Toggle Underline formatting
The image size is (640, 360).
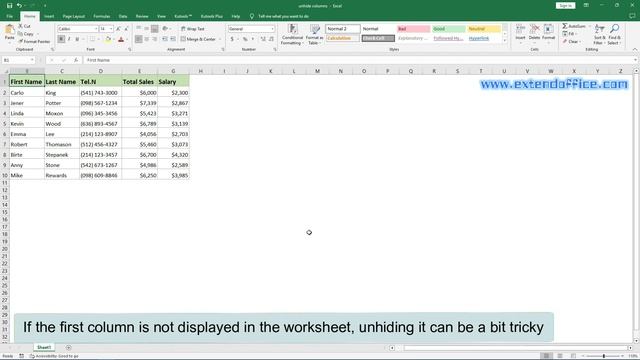(x=77, y=39)
